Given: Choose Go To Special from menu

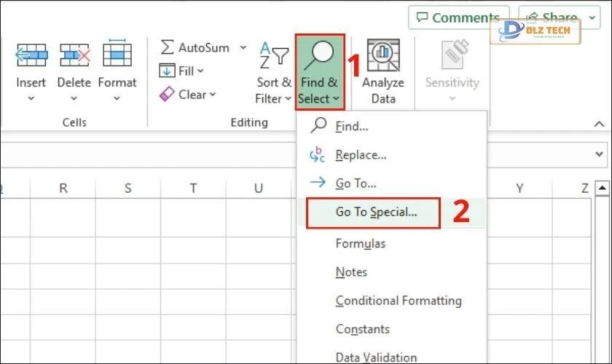Looking at the screenshot, I should click(376, 213).
